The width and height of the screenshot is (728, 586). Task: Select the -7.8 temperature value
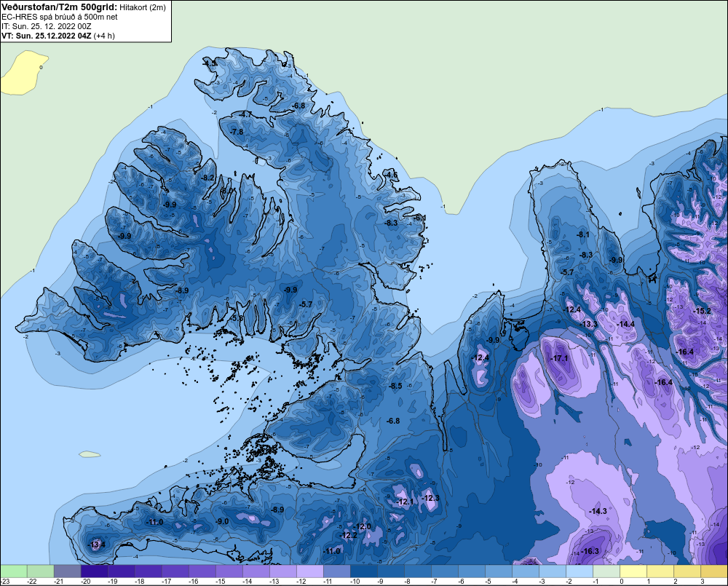(237, 132)
